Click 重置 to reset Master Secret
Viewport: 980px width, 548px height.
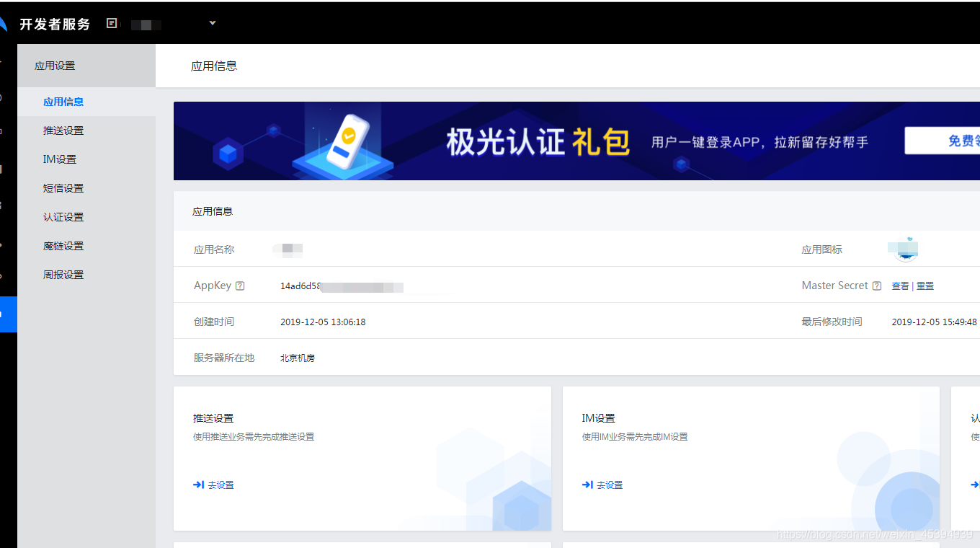coord(925,286)
